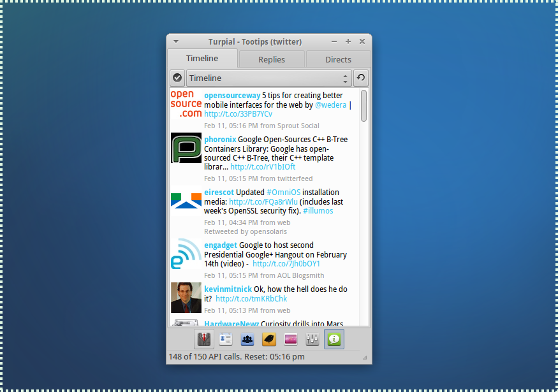Open the group of people icon
This screenshot has height=392, width=558.
(247, 339)
